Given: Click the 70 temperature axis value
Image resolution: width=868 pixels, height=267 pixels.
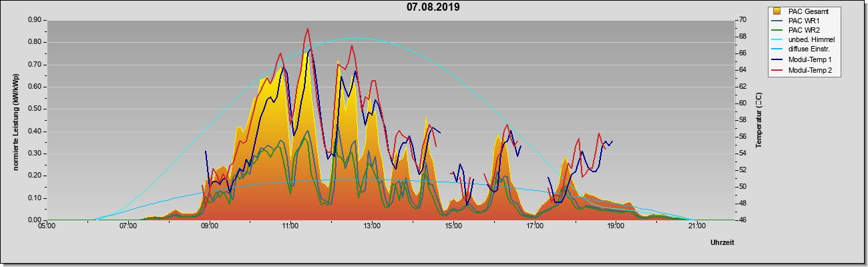Looking at the screenshot, I should point(723,20).
